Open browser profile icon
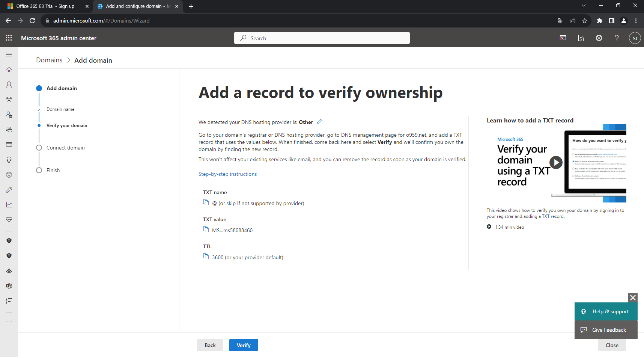Screen dimensions: 644x358 pos(624,21)
